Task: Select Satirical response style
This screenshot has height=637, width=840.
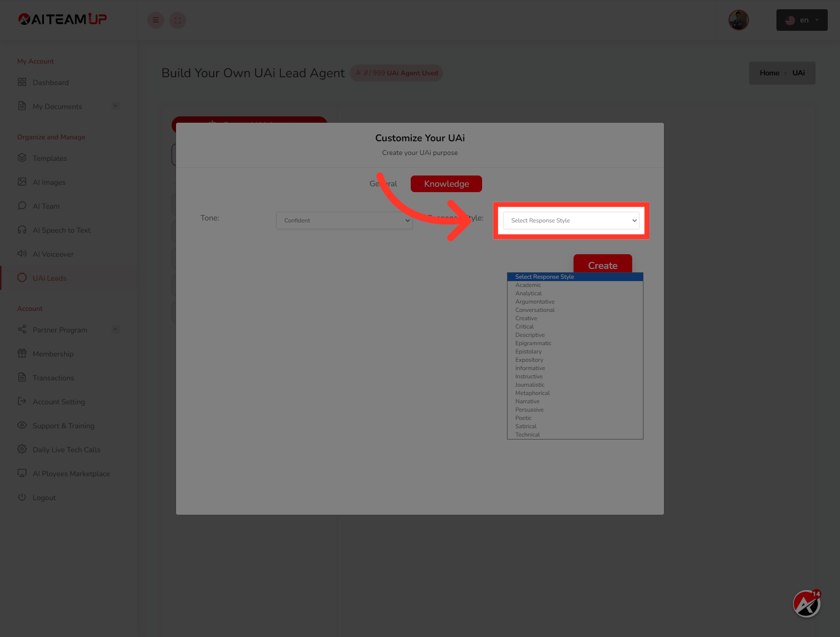Action: 575,426
